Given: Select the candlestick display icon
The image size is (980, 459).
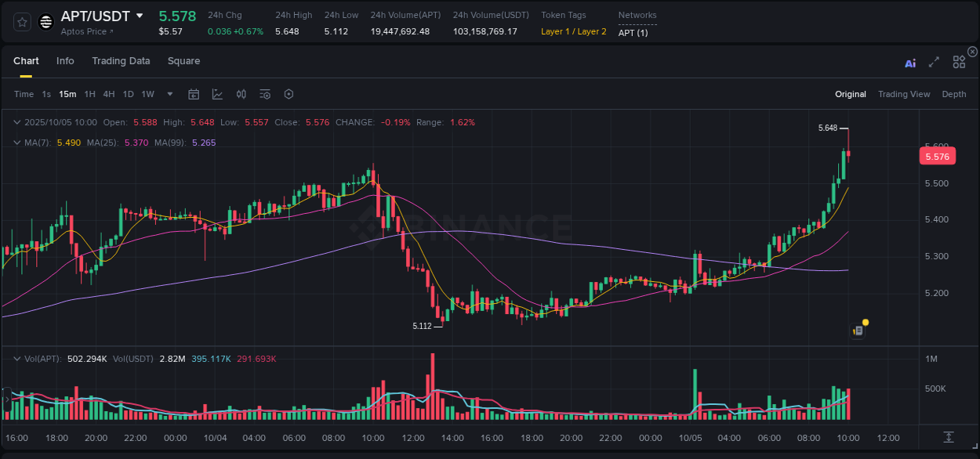Looking at the screenshot, I should click(x=241, y=94).
